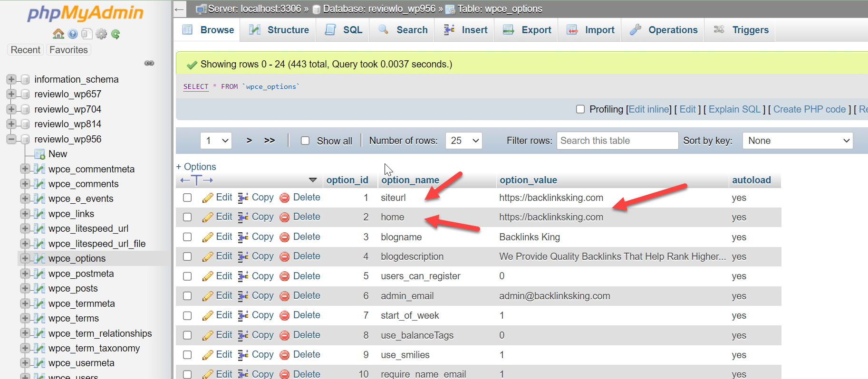Click the Copy icon for use_balanceTags row
The width and height of the screenshot is (868, 379).
coord(243,335)
